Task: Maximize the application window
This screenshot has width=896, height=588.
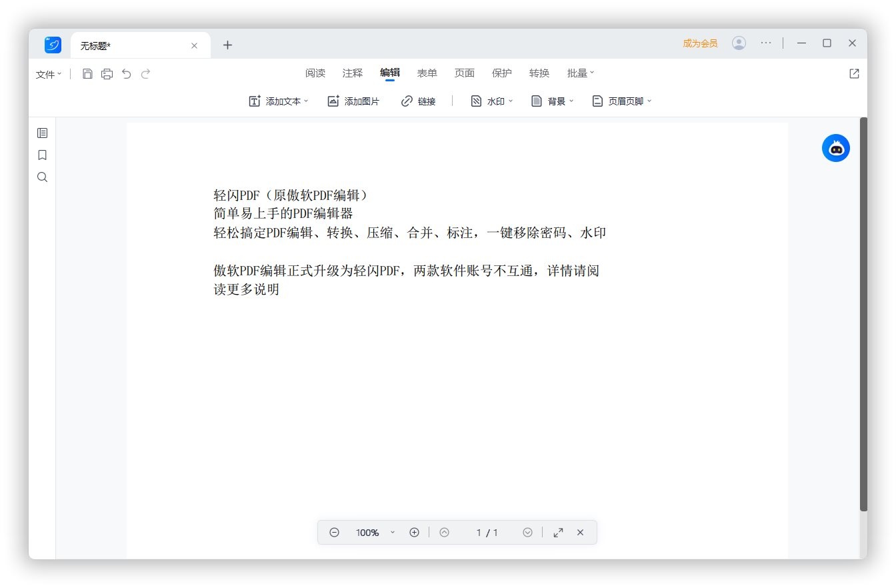Action: pos(827,43)
